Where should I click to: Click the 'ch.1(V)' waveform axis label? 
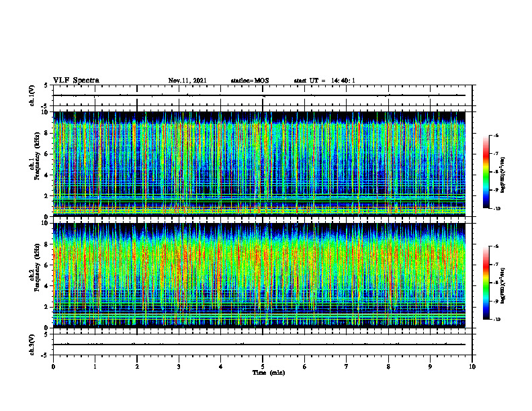point(32,95)
